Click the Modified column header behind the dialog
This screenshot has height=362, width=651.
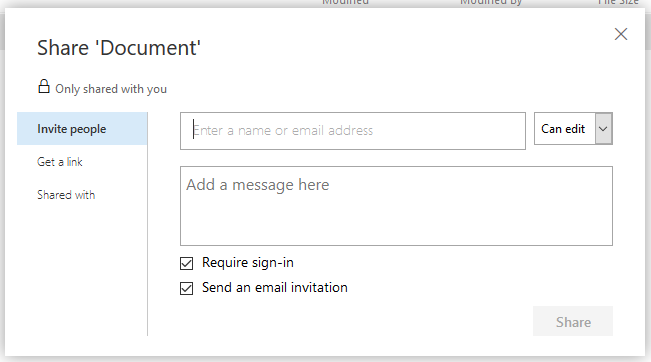pyautogui.click(x=345, y=2)
